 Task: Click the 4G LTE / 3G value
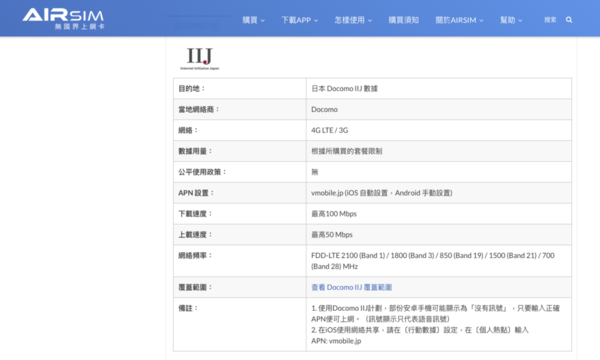coord(329,130)
